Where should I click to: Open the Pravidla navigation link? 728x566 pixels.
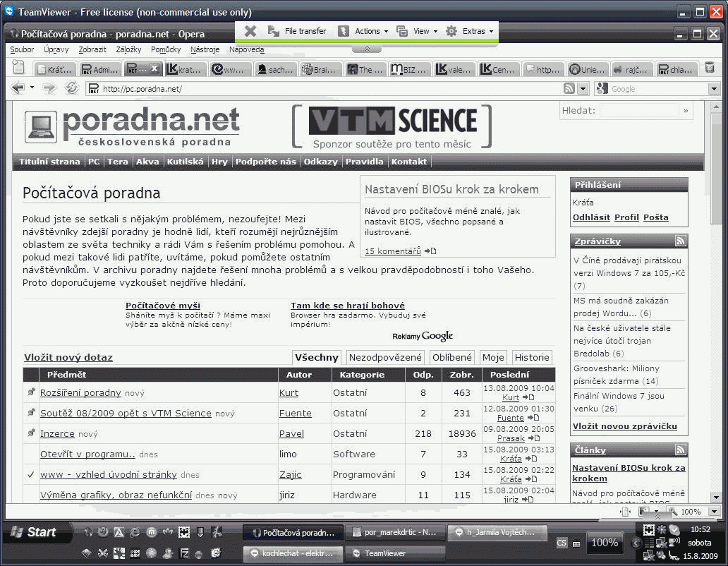365,162
